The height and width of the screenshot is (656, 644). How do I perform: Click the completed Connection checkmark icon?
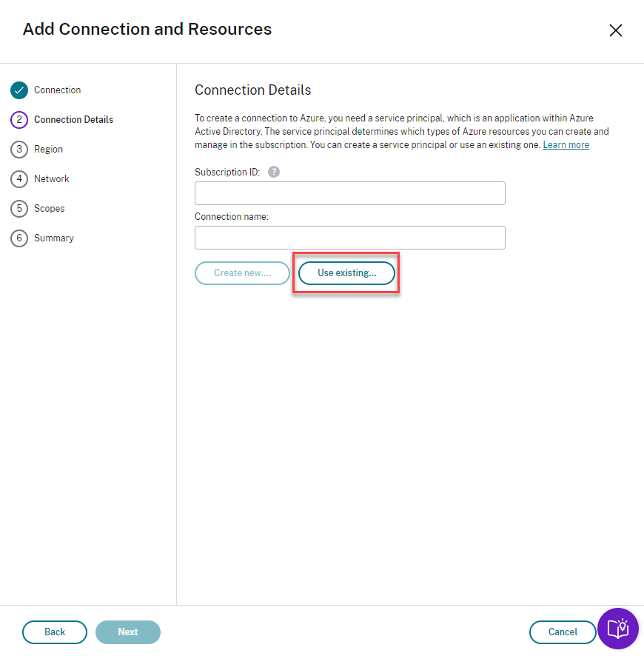(x=19, y=90)
